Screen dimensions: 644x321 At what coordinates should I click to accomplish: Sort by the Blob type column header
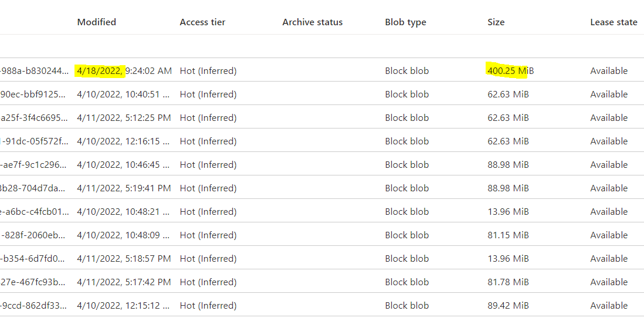(x=405, y=22)
